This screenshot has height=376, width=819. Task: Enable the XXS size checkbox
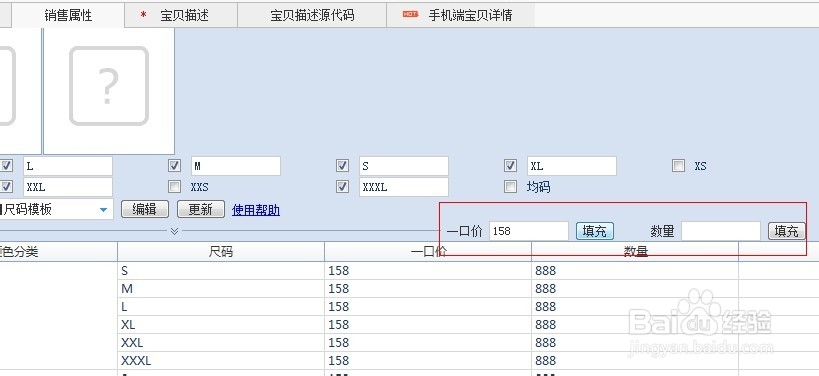(x=174, y=186)
